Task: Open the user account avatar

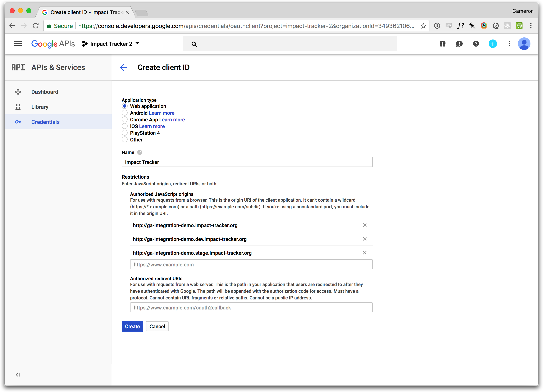Action: [x=524, y=44]
